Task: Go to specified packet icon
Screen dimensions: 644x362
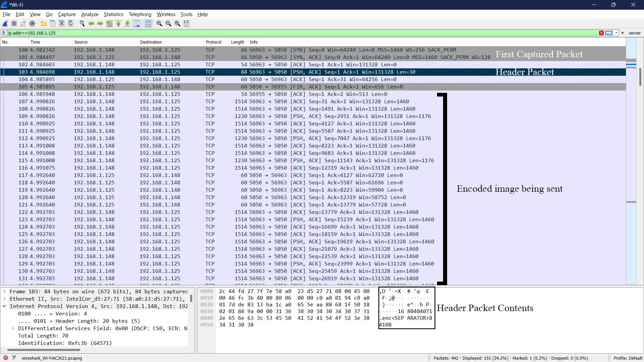Action: pyautogui.click(x=109, y=23)
